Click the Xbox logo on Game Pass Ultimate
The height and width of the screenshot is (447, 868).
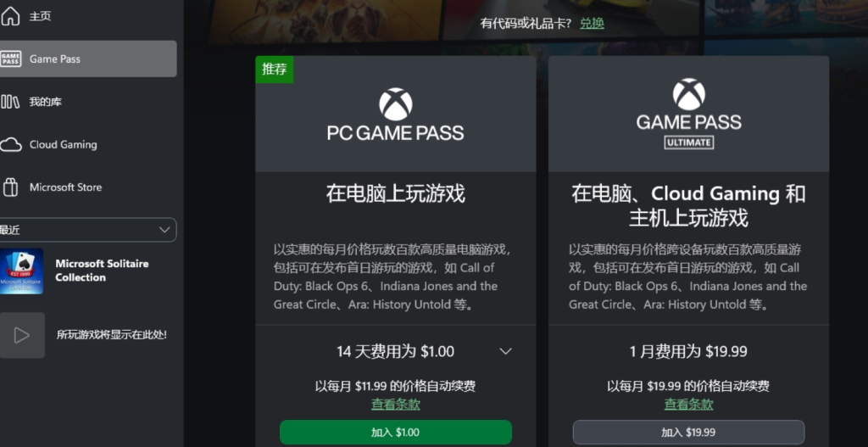tap(688, 94)
